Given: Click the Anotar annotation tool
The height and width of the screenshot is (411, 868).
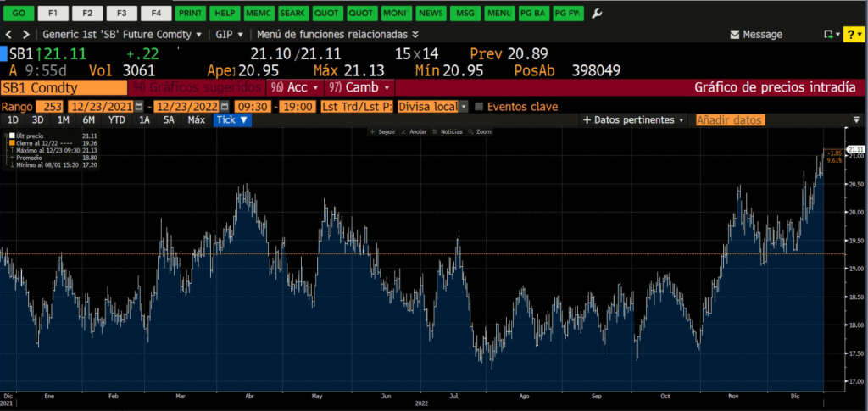Looking at the screenshot, I should [x=414, y=132].
